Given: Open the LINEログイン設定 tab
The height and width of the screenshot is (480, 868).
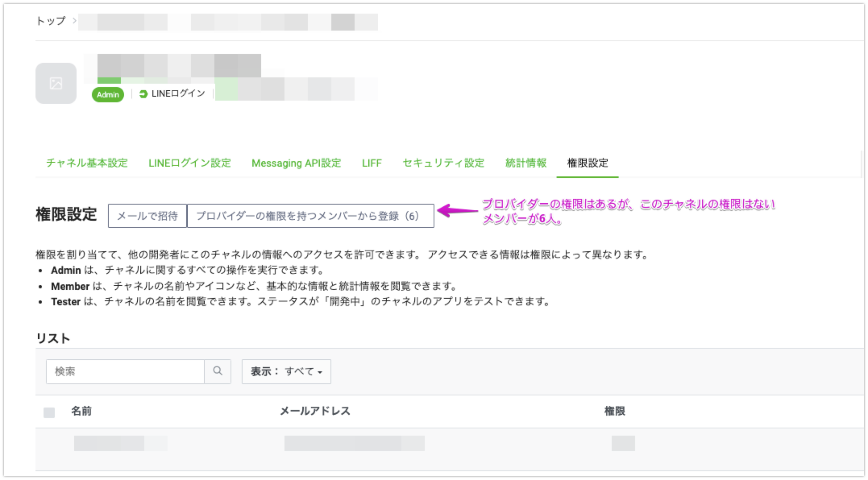Looking at the screenshot, I should (x=189, y=164).
